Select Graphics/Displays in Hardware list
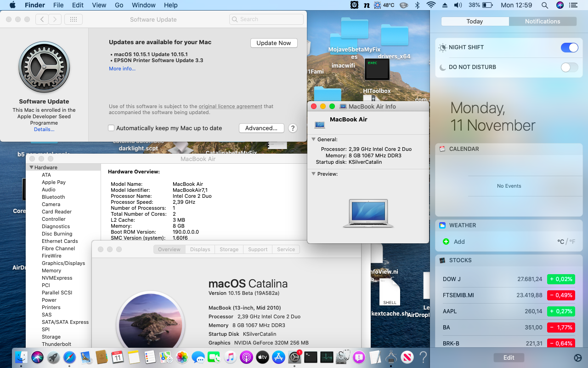 point(63,263)
